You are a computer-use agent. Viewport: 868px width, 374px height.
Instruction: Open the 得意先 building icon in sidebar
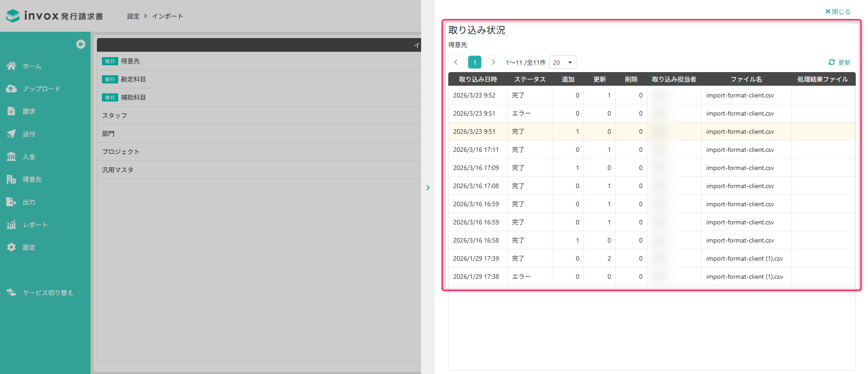[x=11, y=179]
